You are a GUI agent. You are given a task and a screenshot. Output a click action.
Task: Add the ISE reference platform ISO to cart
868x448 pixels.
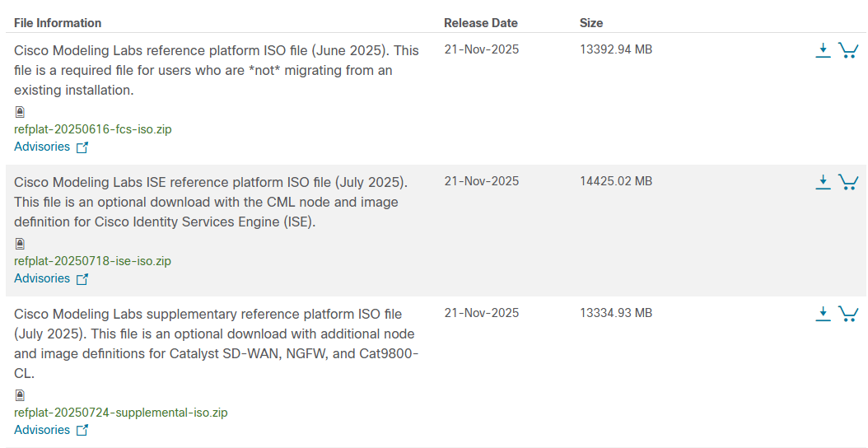pyautogui.click(x=848, y=182)
